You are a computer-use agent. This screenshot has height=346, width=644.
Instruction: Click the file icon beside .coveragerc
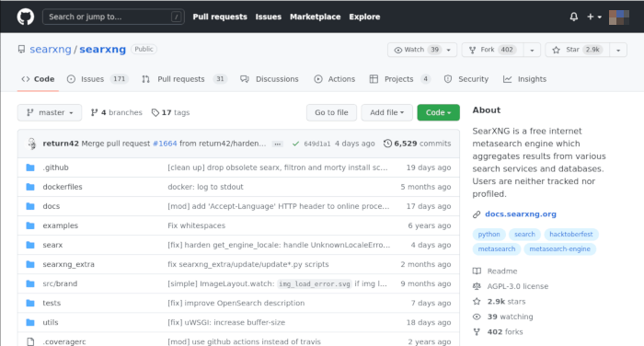click(x=30, y=341)
